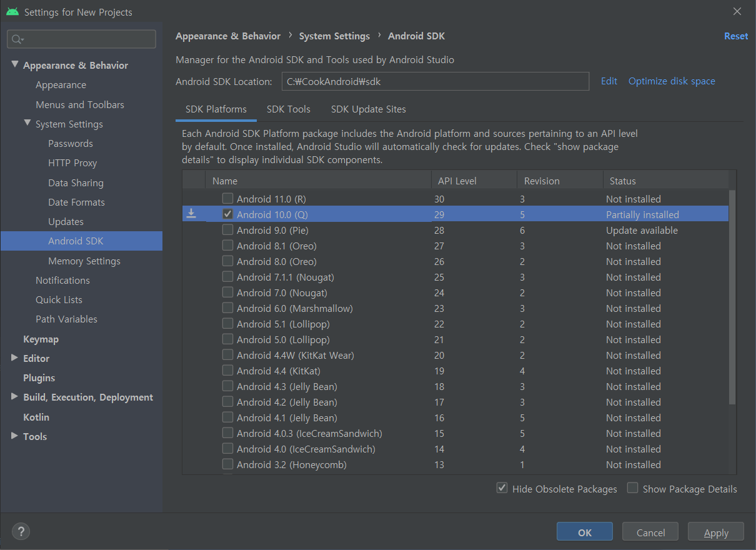This screenshot has width=756, height=550.
Task: Open the Appearance settings page
Action: [61, 85]
